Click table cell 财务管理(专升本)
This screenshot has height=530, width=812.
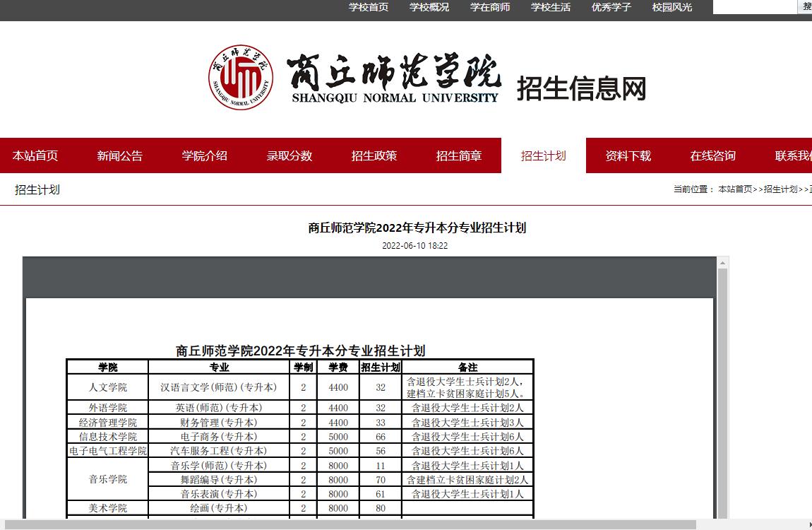pyautogui.click(x=219, y=423)
